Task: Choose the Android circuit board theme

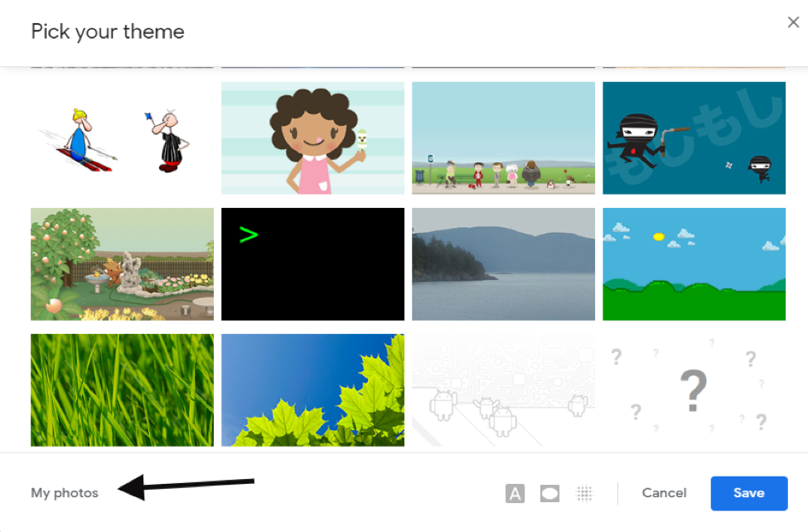Action: coord(504,390)
